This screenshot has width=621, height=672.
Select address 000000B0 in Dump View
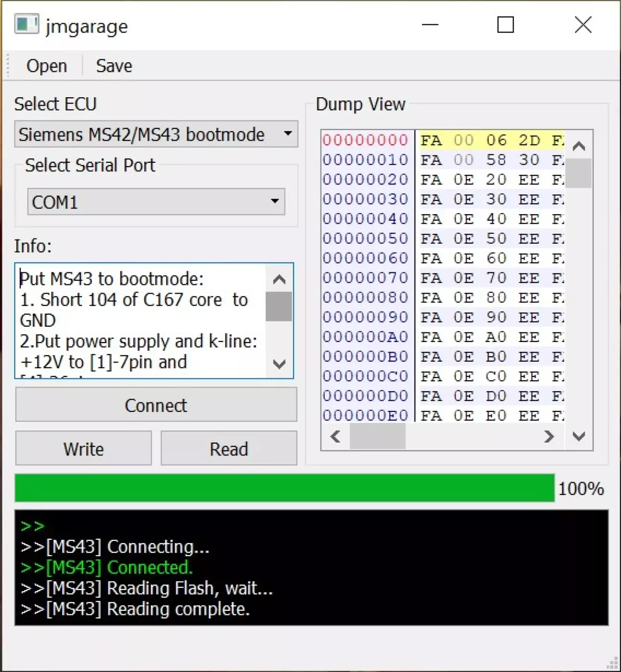pyautogui.click(x=365, y=356)
